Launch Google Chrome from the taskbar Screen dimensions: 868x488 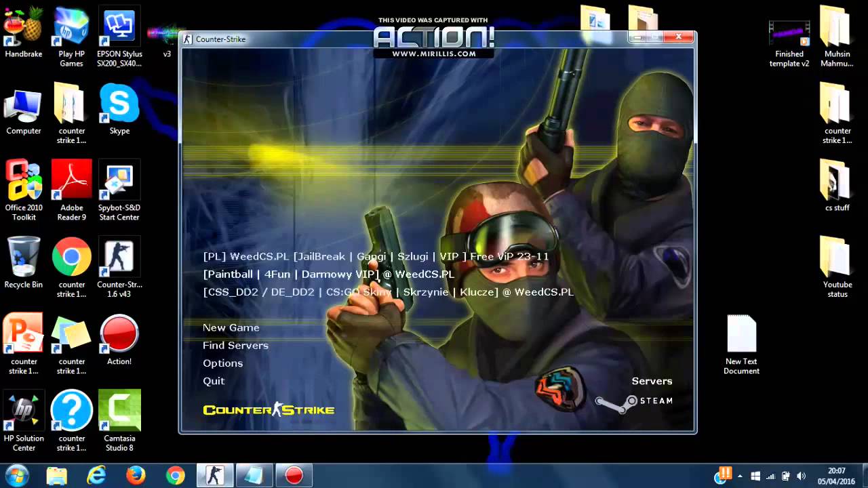point(175,476)
